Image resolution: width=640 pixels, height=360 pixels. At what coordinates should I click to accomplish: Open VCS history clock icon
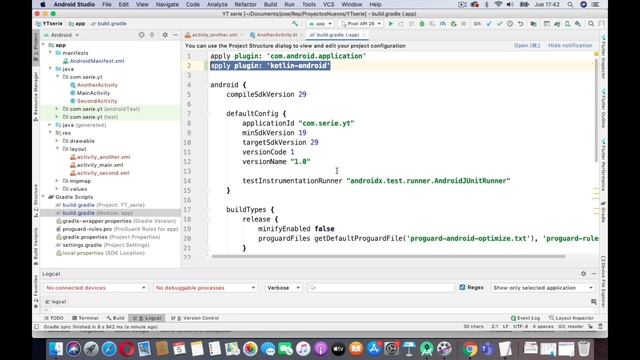coord(510,24)
